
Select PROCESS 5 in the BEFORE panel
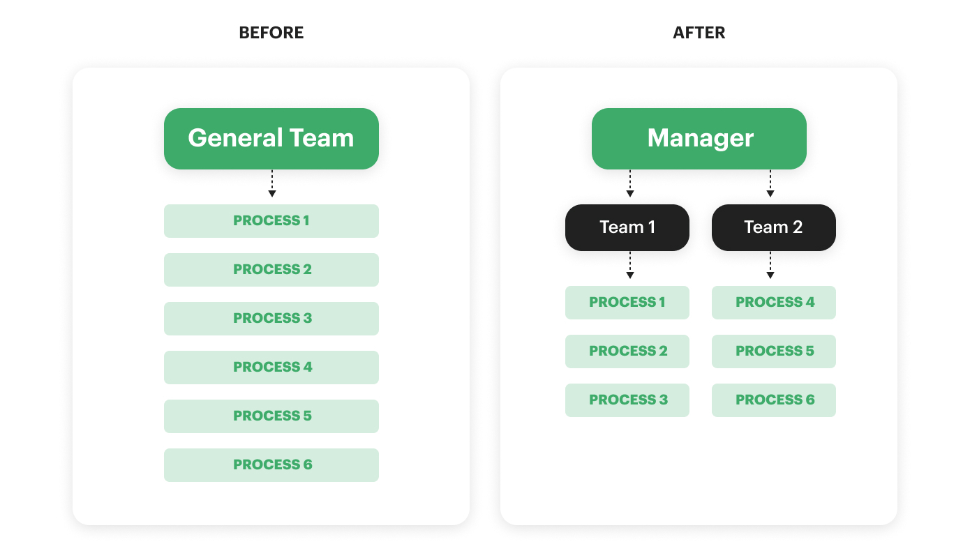[271, 416]
